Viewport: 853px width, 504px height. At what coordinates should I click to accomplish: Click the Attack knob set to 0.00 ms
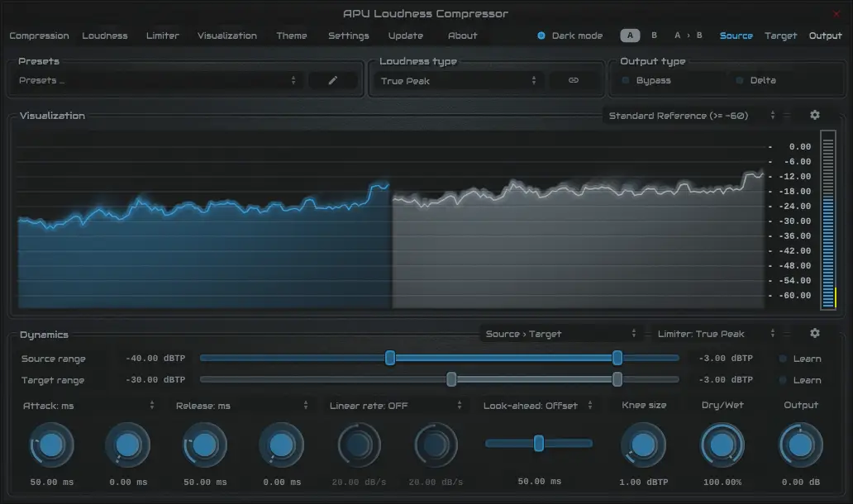coord(128,446)
